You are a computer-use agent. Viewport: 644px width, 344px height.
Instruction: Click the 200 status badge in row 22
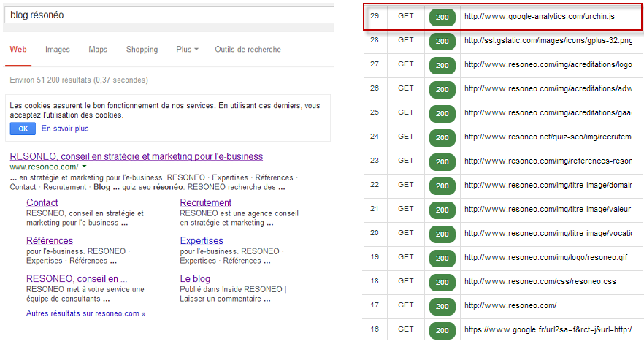pyautogui.click(x=442, y=186)
